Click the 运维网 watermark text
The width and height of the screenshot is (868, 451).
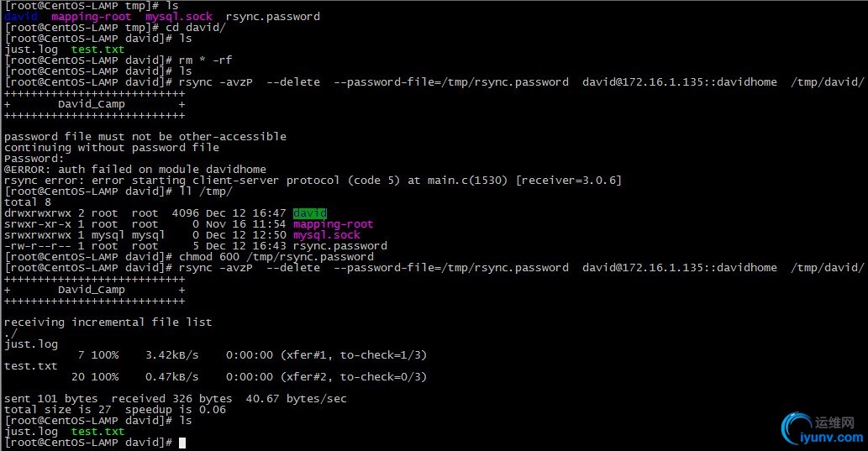click(x=834, y=422)
